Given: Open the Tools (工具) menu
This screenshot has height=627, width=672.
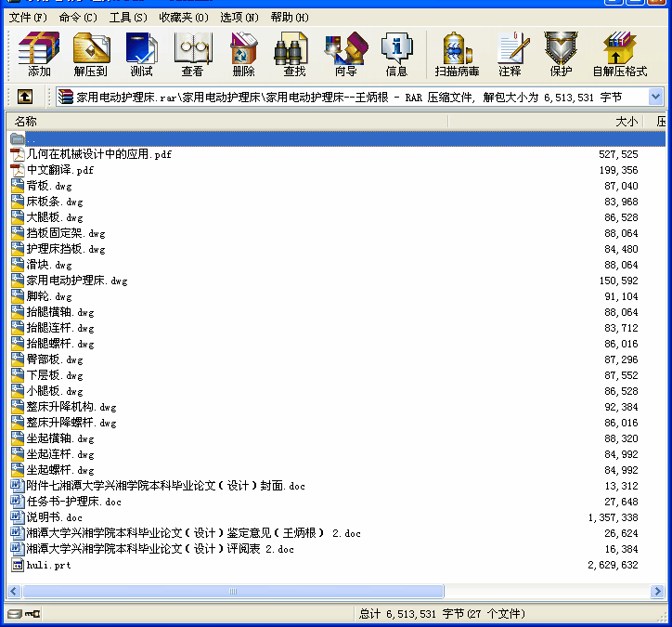Looking at the screenshot, I should [128, 18].
